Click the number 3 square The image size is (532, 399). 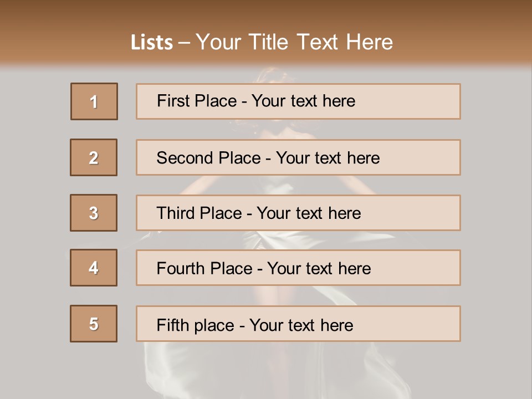point(94,213)
